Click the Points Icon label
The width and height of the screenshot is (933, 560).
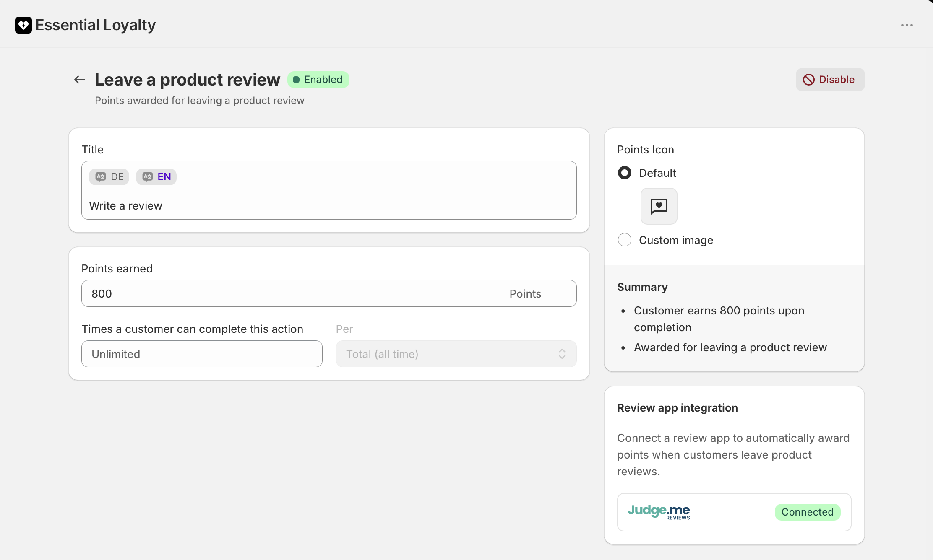tap(646, 150)
